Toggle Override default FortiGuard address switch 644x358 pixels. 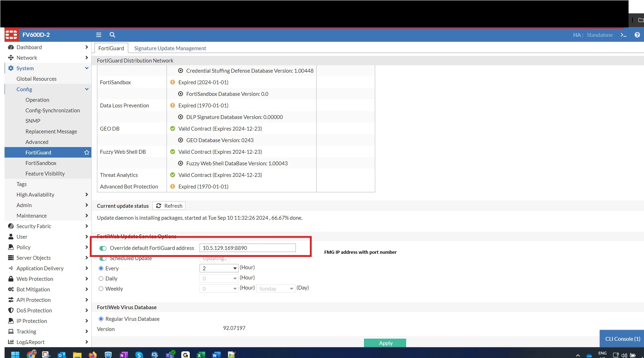coord(103,248)
